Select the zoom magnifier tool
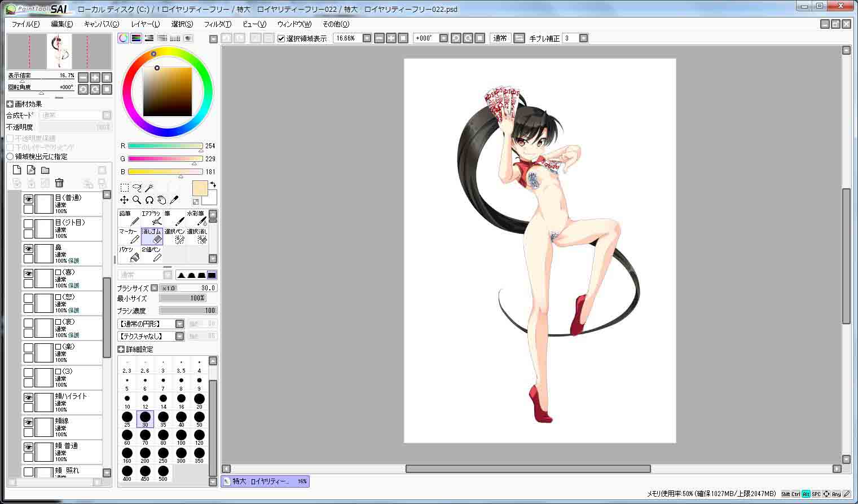This screenshot has height=504, width=858. (x=137, y=200)
